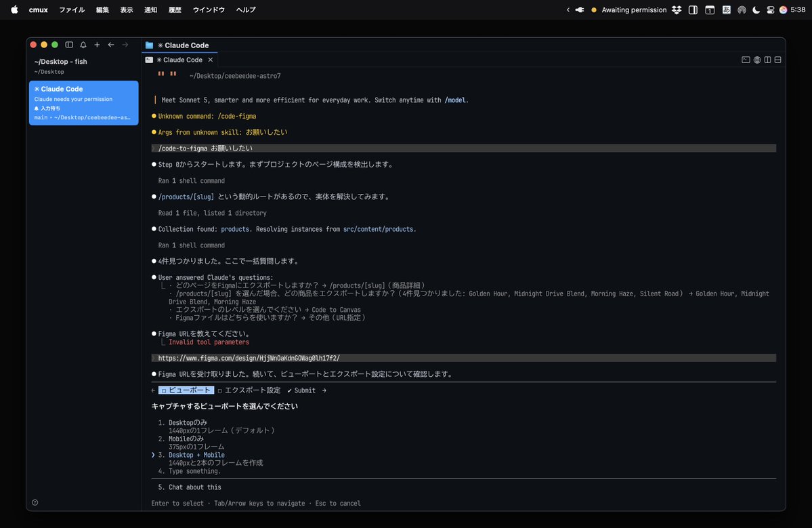Viewport: 812px width, 528px height.
Task: Click the blue folder icon in title
Action: pos(149,45)
